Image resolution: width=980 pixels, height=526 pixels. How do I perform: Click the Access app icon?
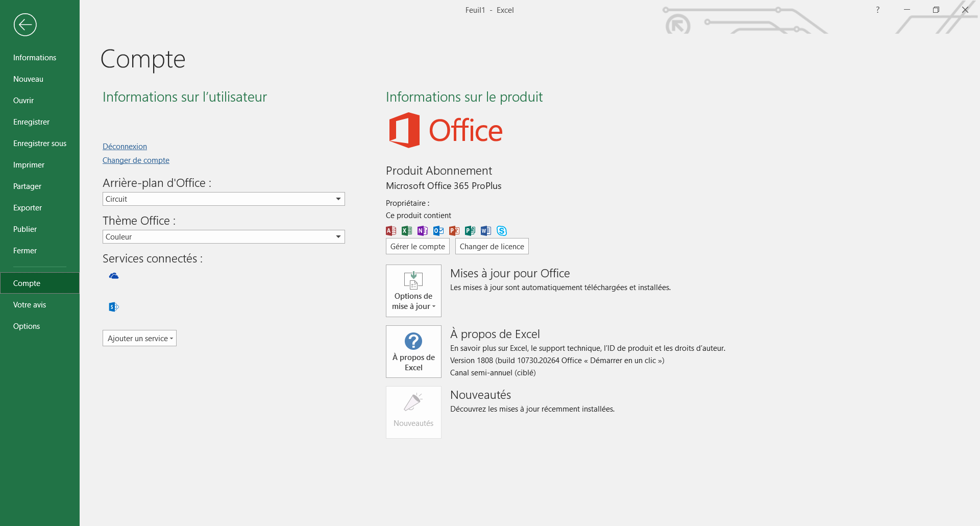[391, 231]
